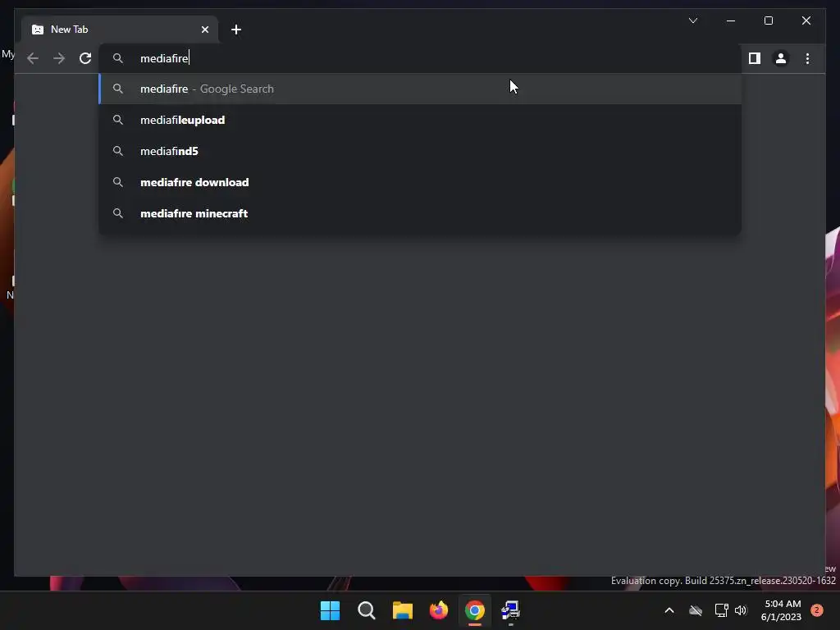The width and height of the screenshot is (840, 630).
Task: Maximize the Chrome window
Action: pyautogui.click(x=768, y=21)
